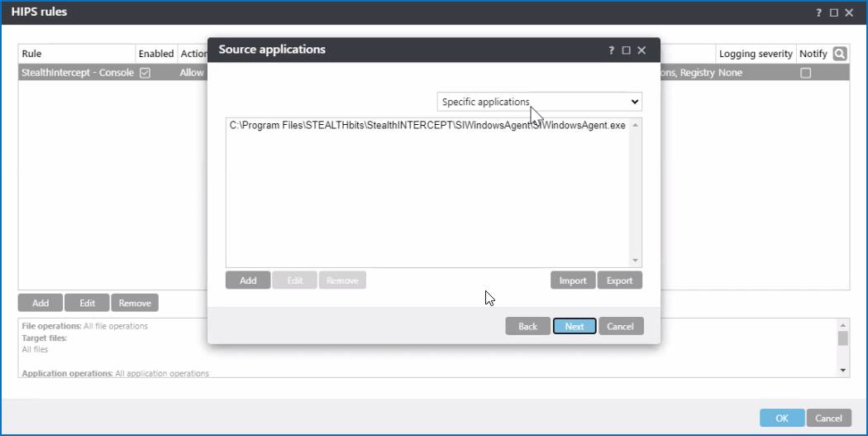868x436 pixels.
Task: Open help in the Source applications dialog
Action: coord(612,50)
